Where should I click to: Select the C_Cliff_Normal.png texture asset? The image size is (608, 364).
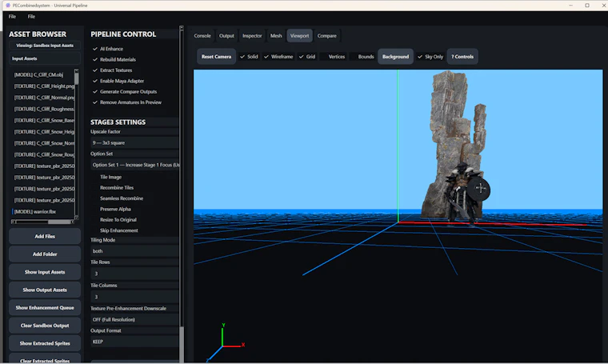point(42,98)
